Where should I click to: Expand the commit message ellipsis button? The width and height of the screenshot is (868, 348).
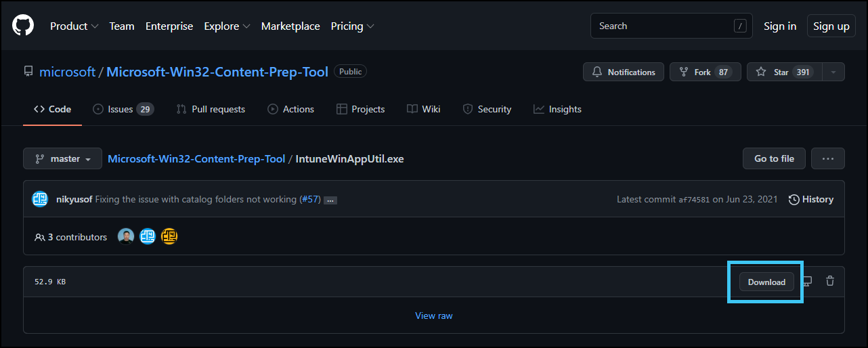click(x=330, y=200)
